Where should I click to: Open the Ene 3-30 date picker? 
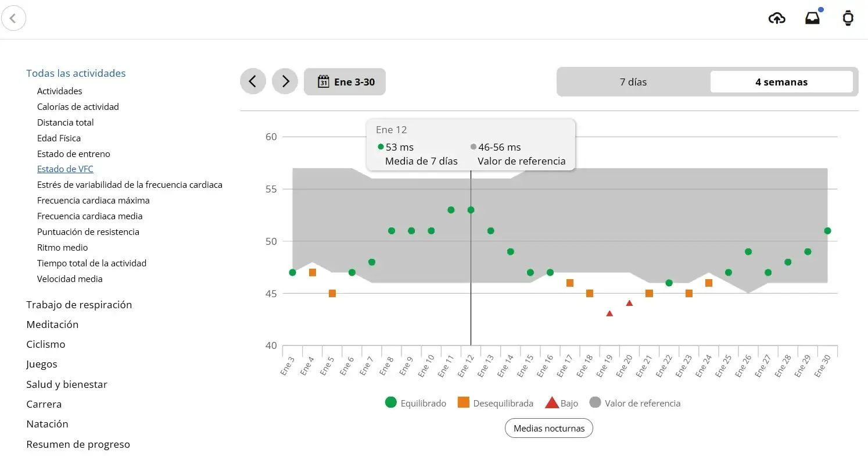coord(345,82)
